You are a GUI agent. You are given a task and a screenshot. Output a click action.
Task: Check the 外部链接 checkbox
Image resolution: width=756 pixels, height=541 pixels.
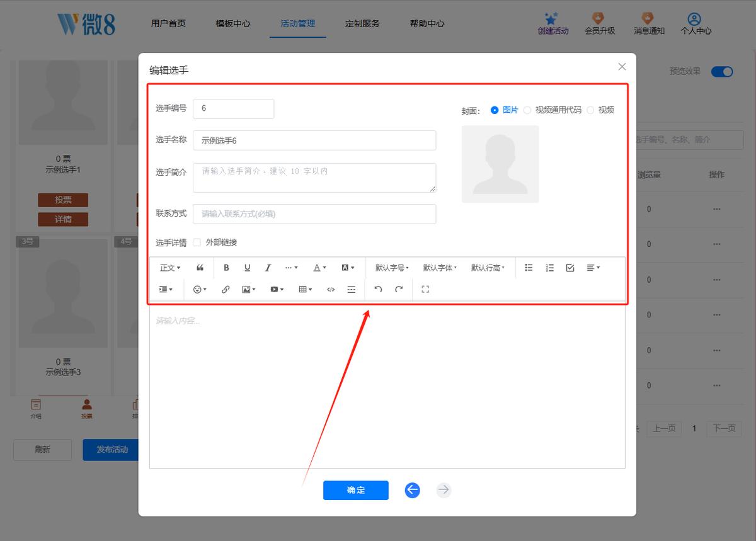coord(197,242)
